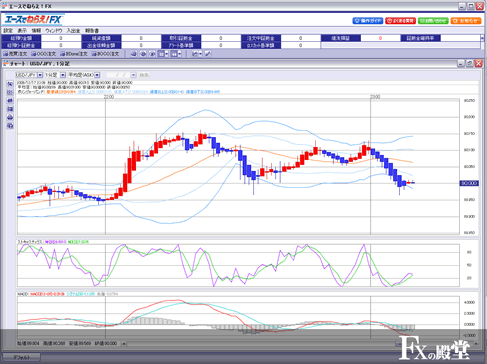Click the fourth icon in the chart's left sidebar
This screenshot has width=487, height=364.
[10, 109]
